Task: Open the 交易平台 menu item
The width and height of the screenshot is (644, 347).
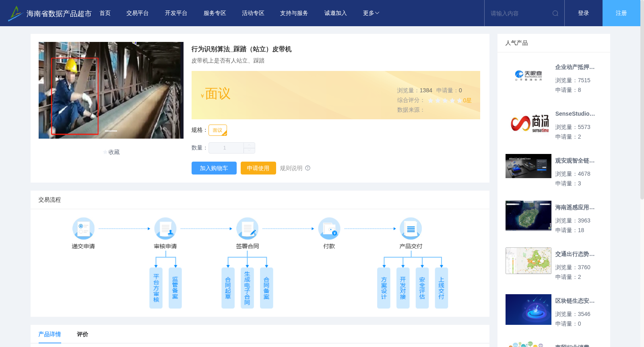Action: click(138, 13)
